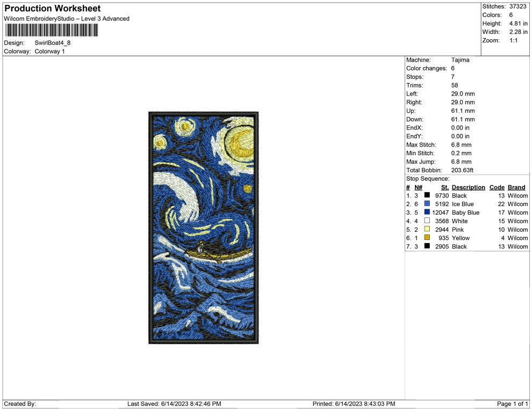Click the Pink thread color swatch
Viewport: 532px width, 409px height.
[427, 229]
